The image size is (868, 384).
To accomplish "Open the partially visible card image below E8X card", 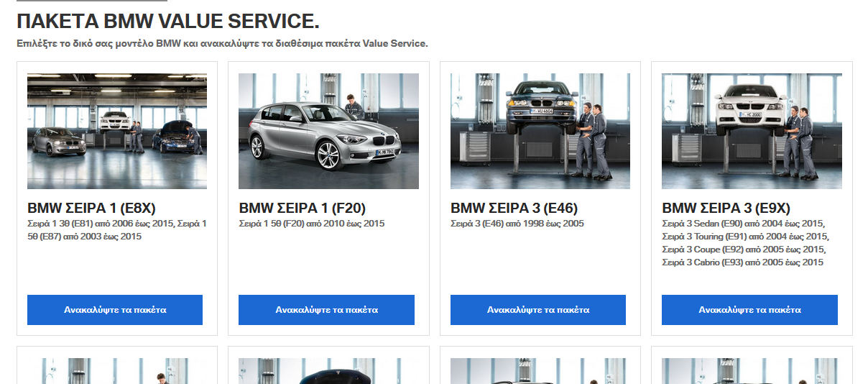I will click(117, 371).
